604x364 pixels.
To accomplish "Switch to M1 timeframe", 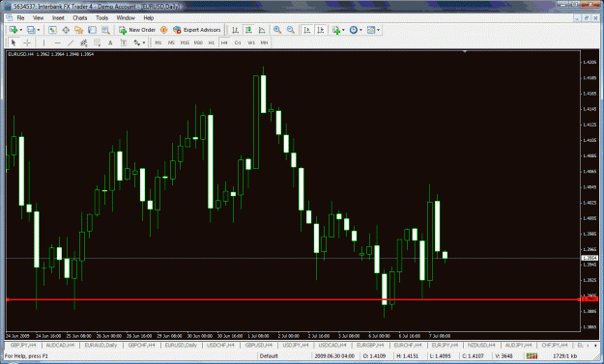I will click(x=158, y=42).
